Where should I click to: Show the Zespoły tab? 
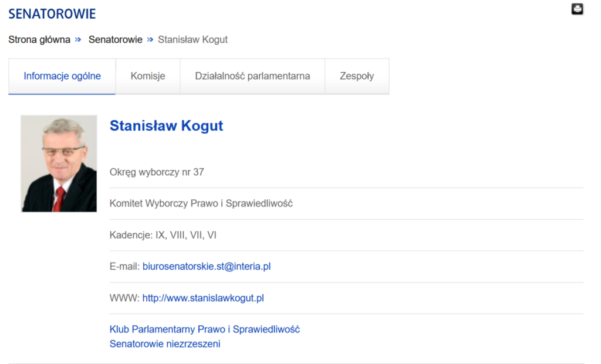356,76
